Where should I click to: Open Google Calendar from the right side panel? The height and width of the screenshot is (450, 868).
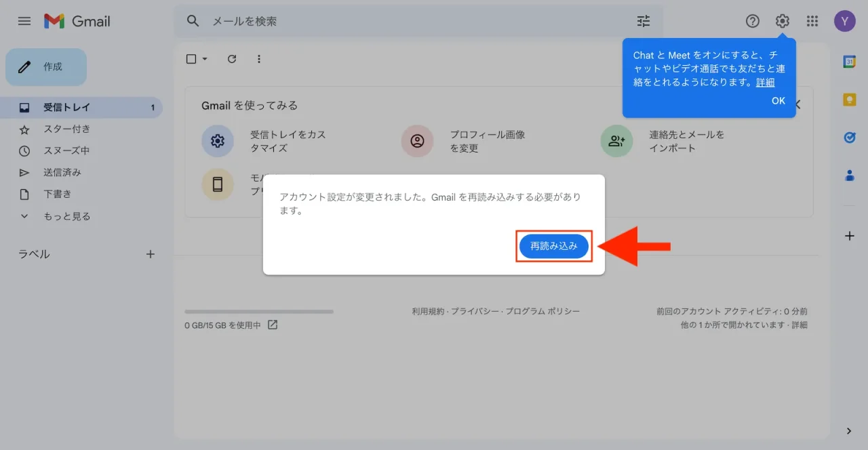coord(849,61)
